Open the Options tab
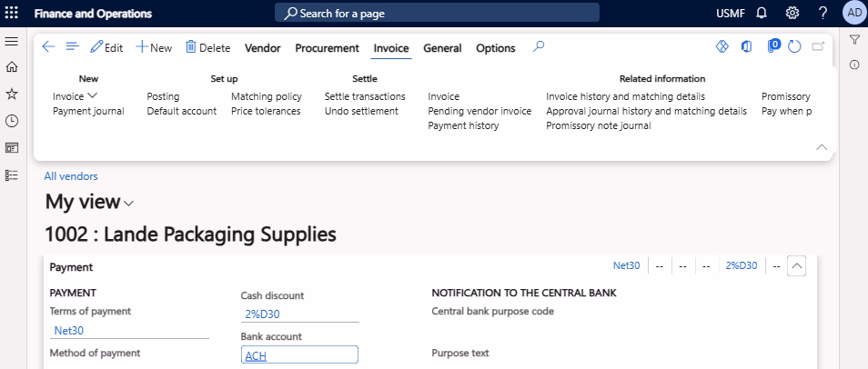 pos(496,48)
